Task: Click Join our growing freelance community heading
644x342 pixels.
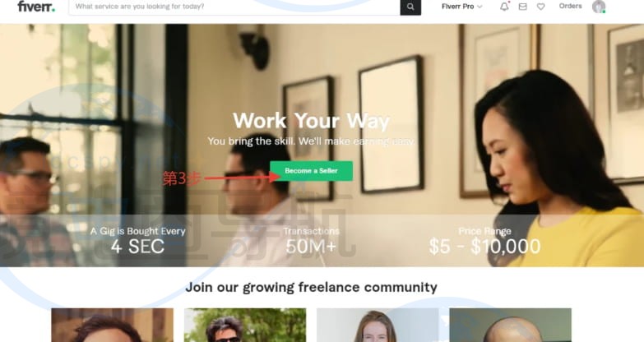Action: pyautogui.click(x=311, y=288)
